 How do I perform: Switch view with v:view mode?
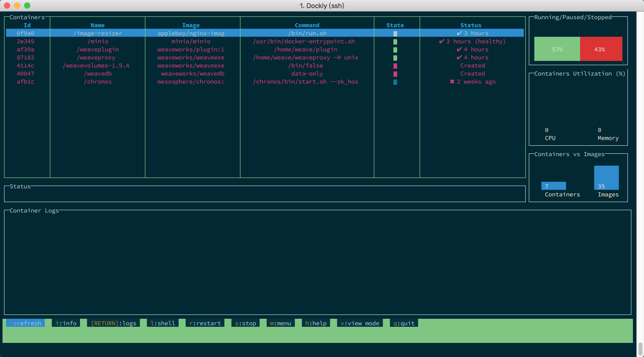pyautogui.click(x=360, y=323)
